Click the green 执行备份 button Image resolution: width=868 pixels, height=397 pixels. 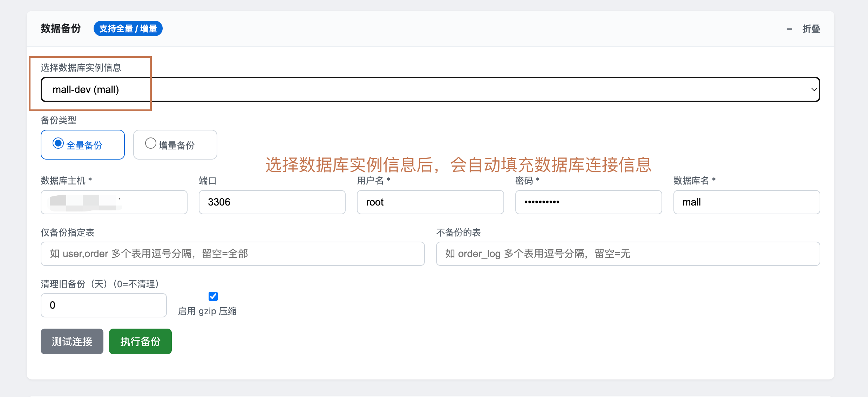(x=140, y=341)
